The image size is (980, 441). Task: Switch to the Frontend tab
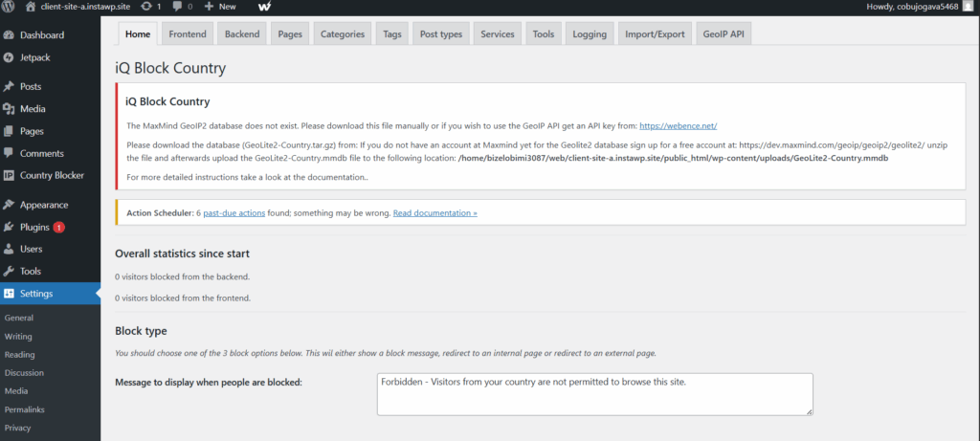click(188, 34)
